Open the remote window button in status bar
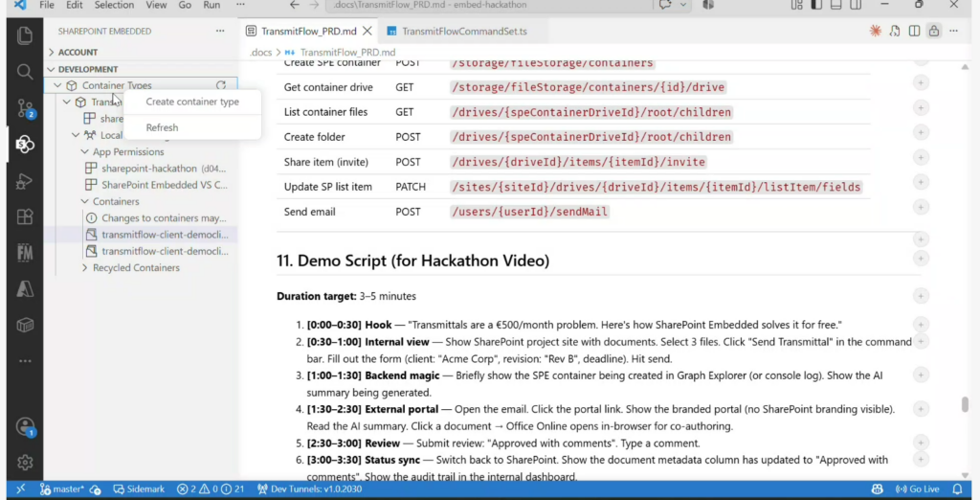The height and width of the screenshot is (500, 980). pos(21,489)
